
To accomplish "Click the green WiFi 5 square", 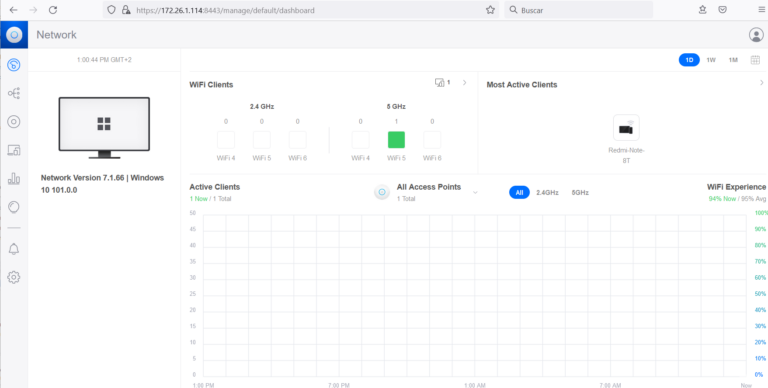I will point(396,140).
